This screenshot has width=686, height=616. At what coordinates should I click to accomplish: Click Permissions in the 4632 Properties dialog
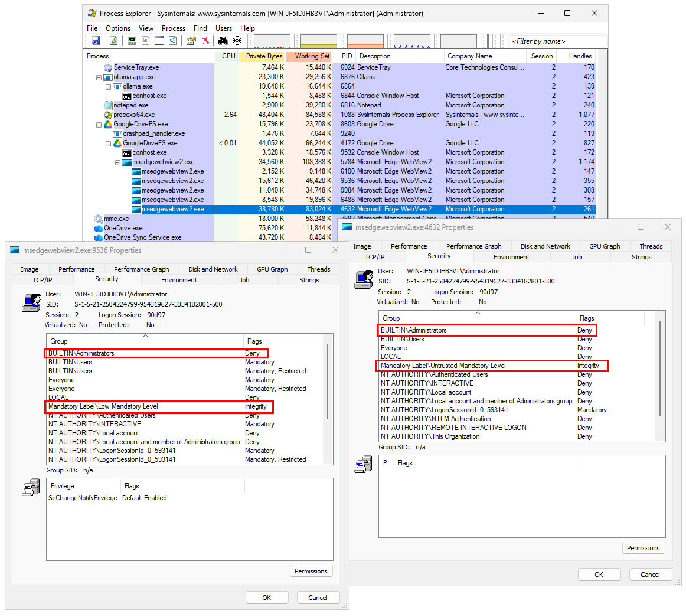pos(643,548)
